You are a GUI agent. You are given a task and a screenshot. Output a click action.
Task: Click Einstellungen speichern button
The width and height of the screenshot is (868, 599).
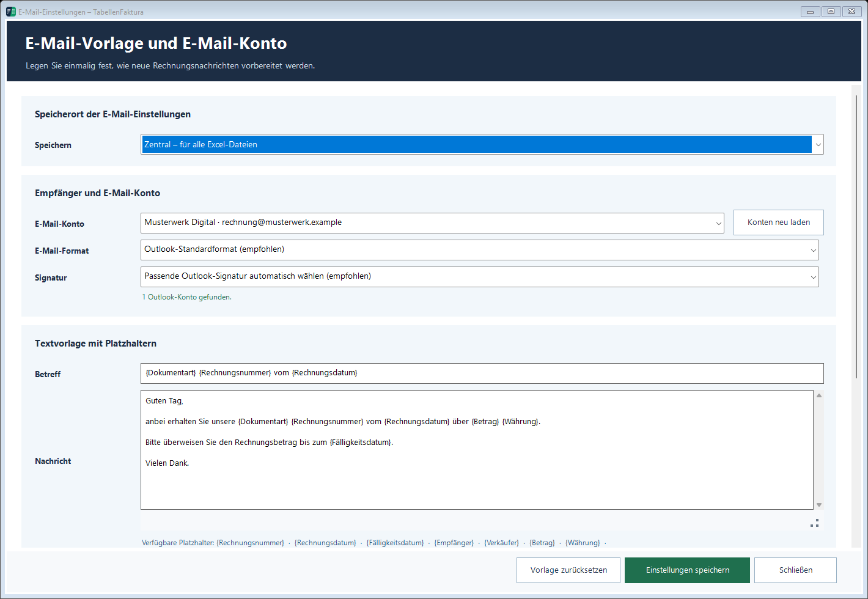(x=687, y=570)
